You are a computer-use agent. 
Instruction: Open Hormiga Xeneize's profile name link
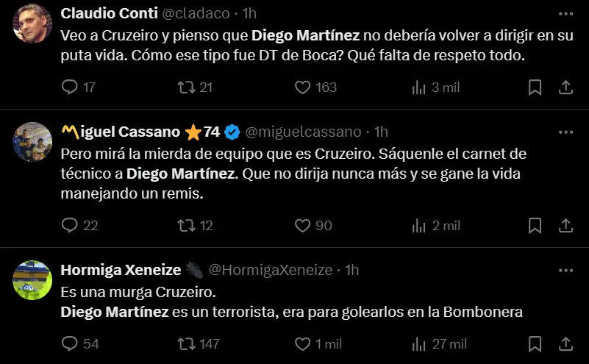click(x=121, y=270)
